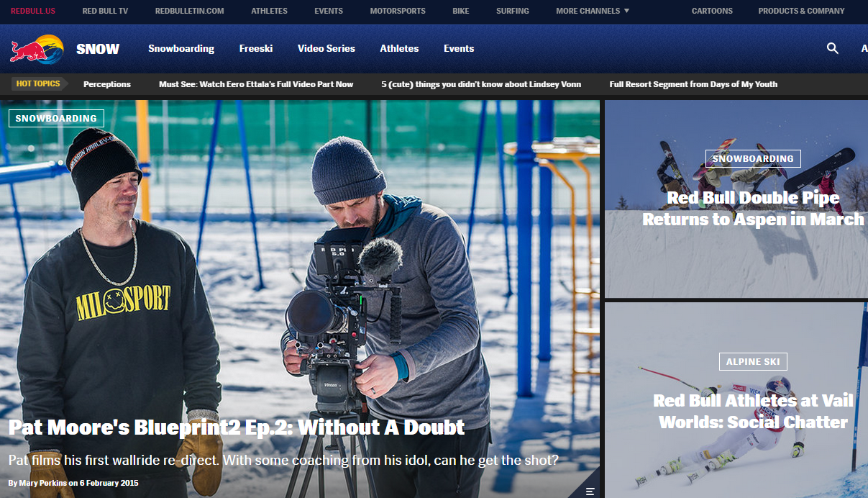Open the Events section
Image resolution: width=868 pixels, height=498 pixels.
click(459, 48)
